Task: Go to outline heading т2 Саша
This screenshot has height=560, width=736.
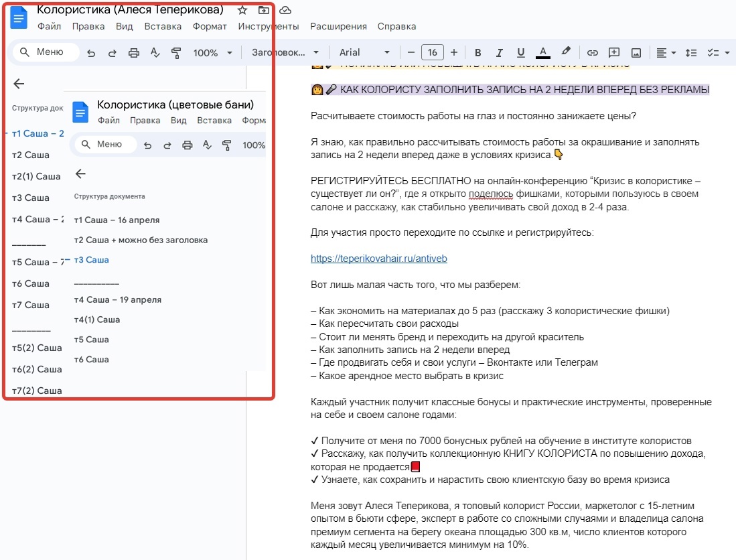Action: (31, 155)
